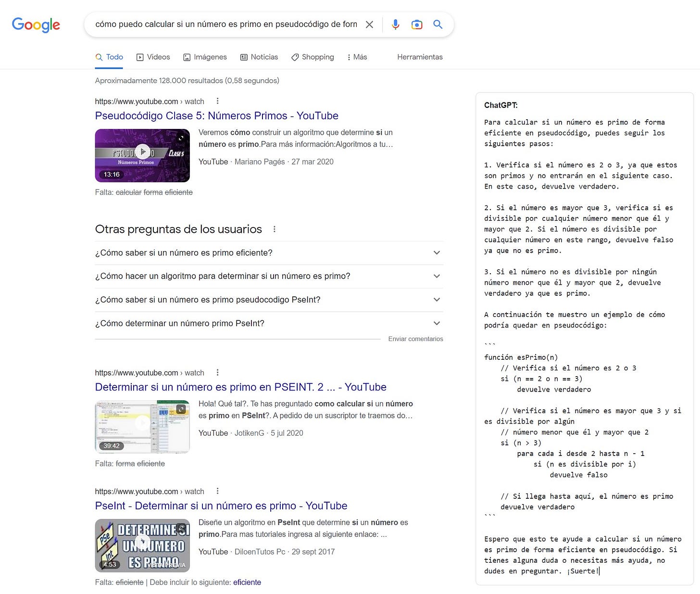Open options dots for DiloenTutos result
700x594 pixels.
(217, 491)
